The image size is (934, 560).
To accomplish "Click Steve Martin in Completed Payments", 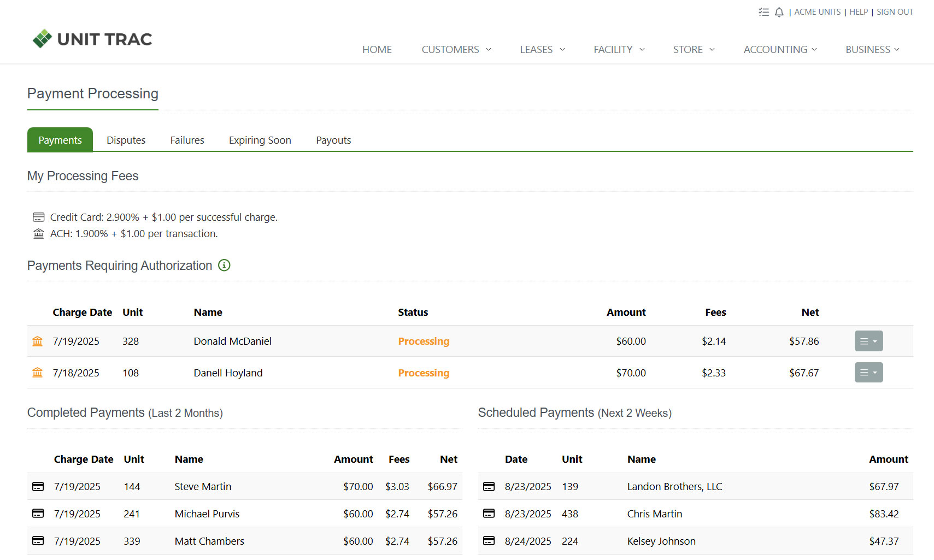I will coord(203,486).
